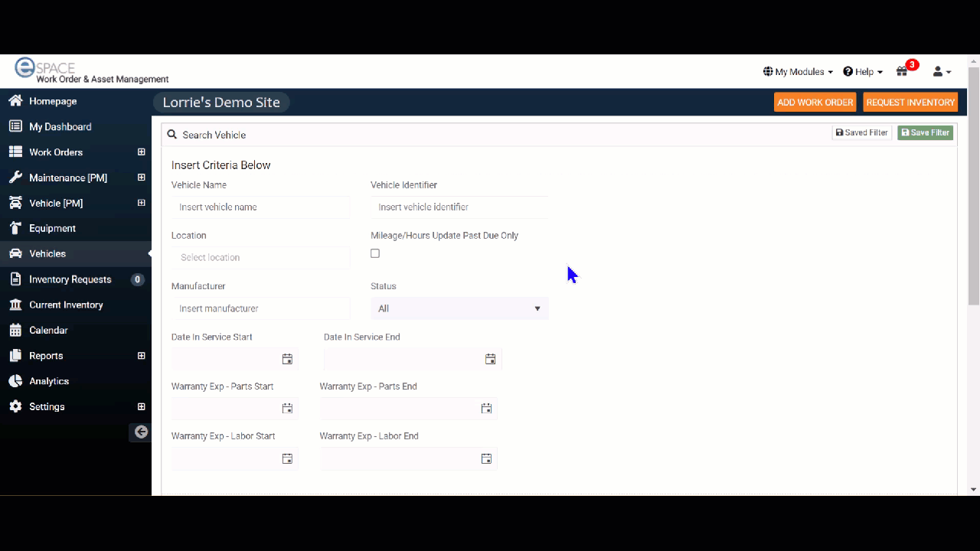Screen dimensions: 980x551
Task: Open Warranty Exp Parts Start calendar picker
Action: (x=287, y=409)
